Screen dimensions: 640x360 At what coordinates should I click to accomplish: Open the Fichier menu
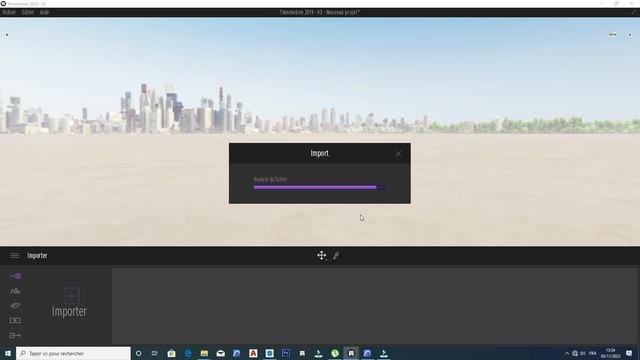(x=9, y=12)
